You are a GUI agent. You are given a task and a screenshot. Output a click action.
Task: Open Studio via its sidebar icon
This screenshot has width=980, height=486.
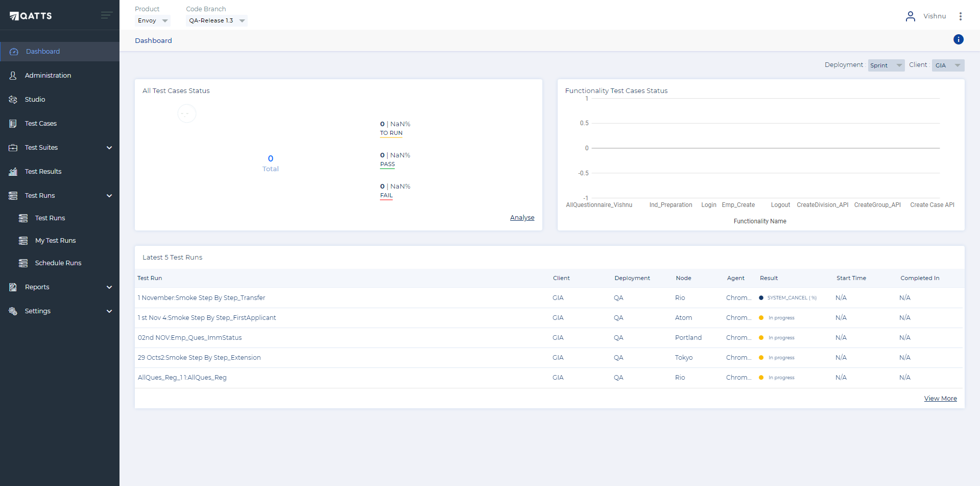coord(13,99)
